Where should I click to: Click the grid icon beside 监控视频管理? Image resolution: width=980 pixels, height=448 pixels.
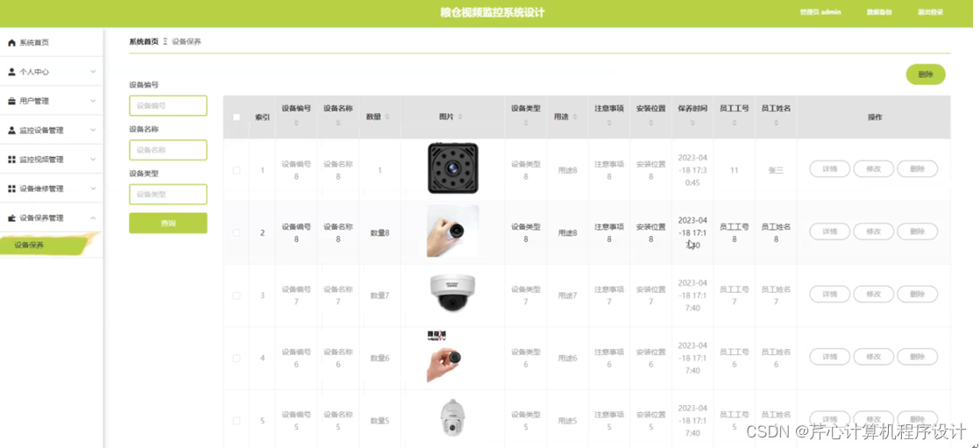pyautogui.click(x=11, y=160)
